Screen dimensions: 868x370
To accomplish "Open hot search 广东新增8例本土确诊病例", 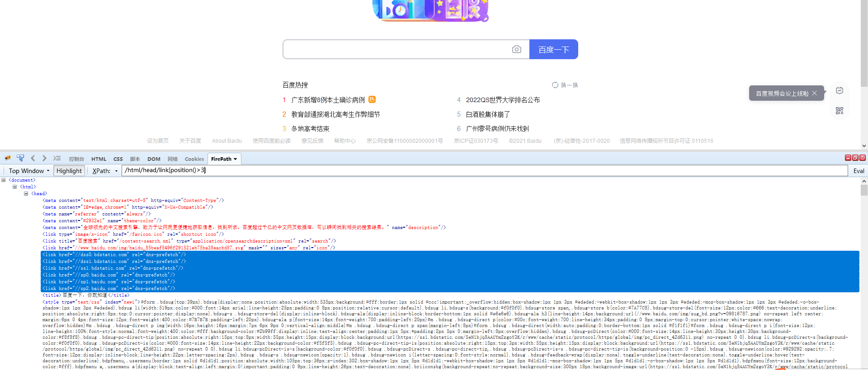I will [x=328, y=100].
